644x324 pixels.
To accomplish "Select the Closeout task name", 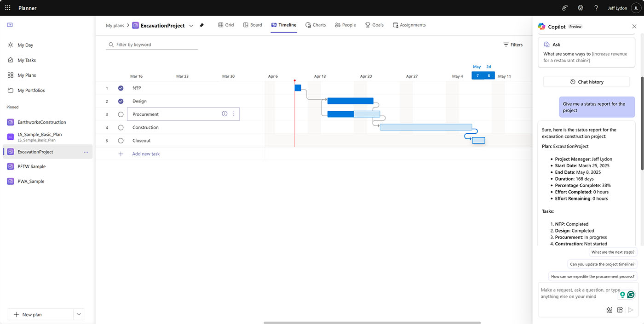I will (141, 141).
